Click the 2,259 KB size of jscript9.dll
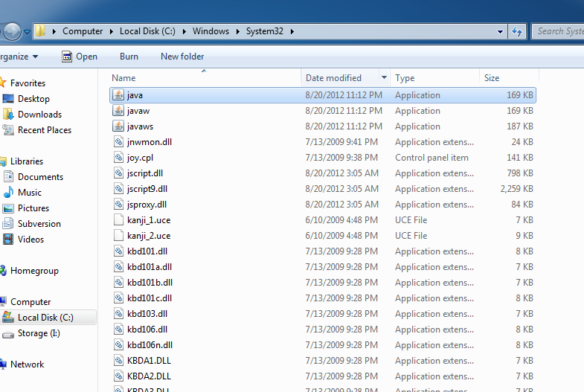 [516, 189]
